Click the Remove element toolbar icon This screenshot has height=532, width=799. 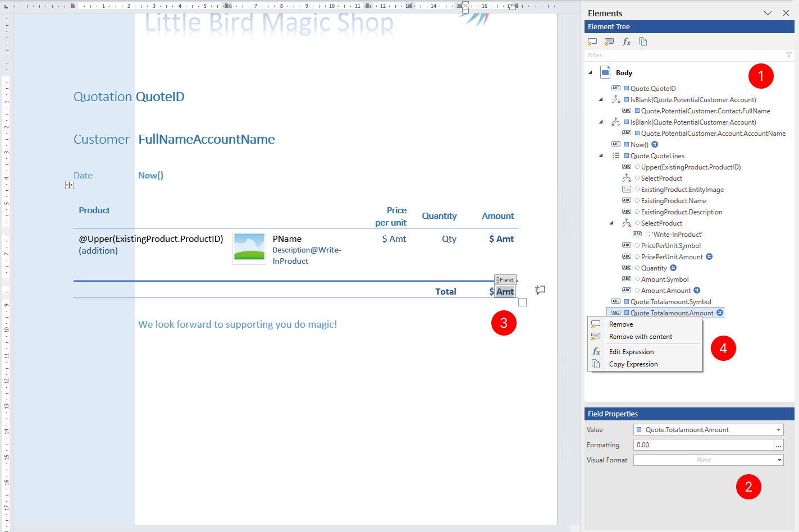click(592, 42)
